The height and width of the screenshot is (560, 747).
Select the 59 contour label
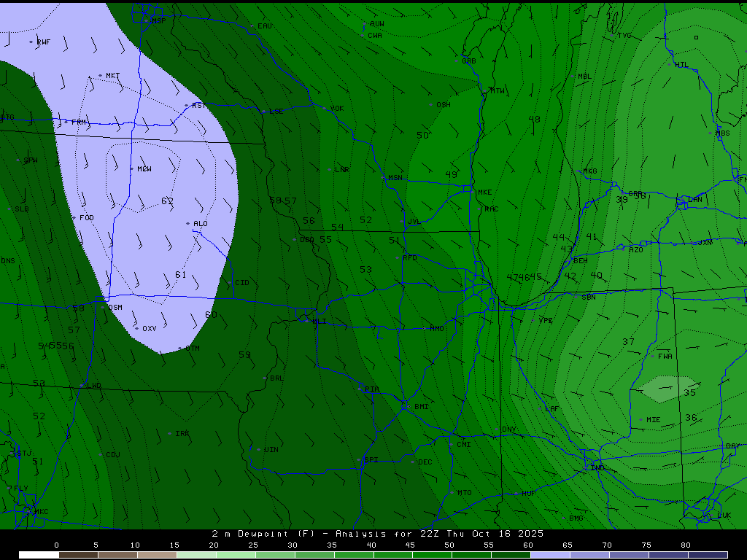click(244, 354)
